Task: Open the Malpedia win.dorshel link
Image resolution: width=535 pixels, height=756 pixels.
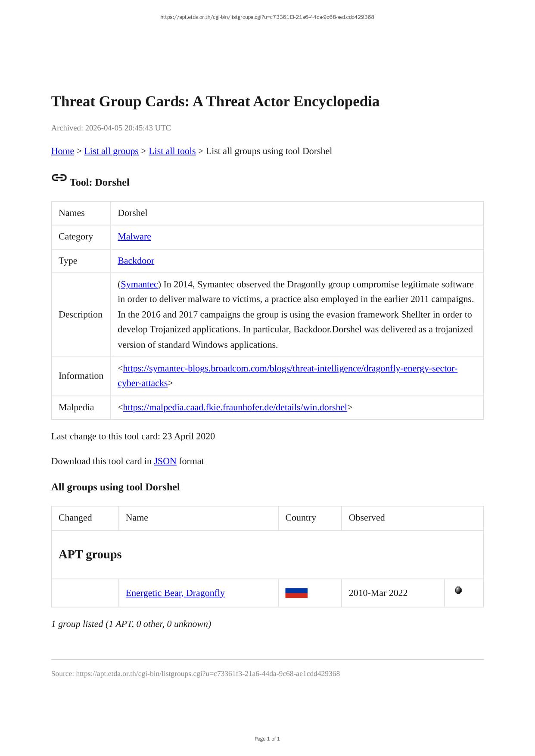Action: pos(235,407)
